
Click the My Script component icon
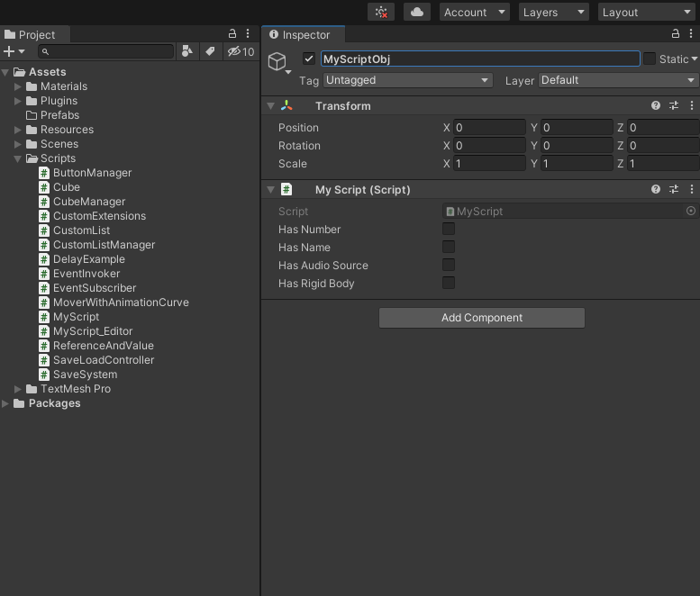point(286,189)
